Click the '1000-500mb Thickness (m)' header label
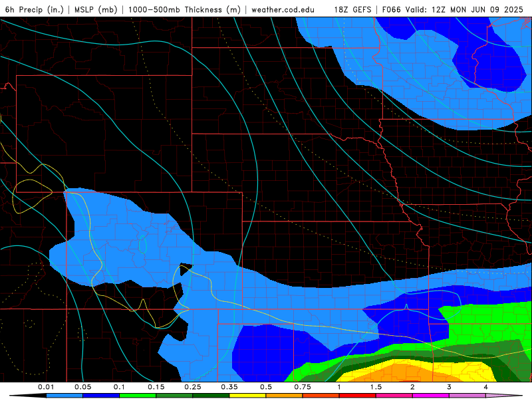The width and height of the screenshot is (532, 399). click(x=184, y=9)
